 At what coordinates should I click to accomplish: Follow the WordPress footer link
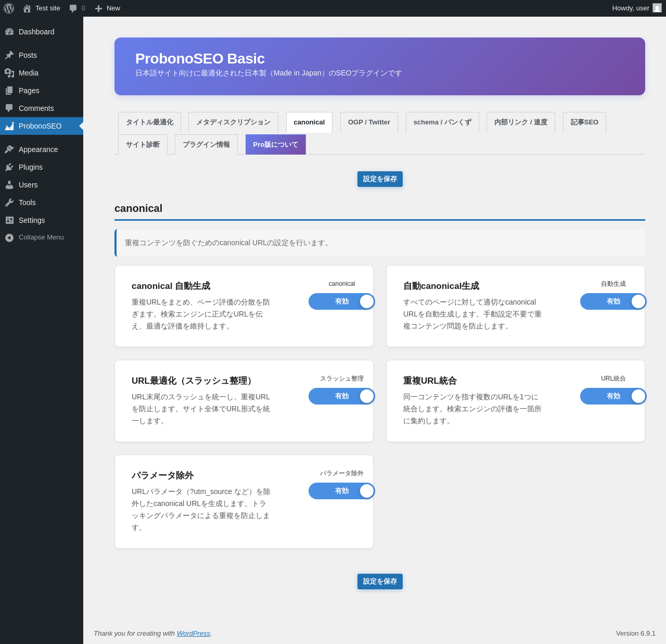coord(194,634)
